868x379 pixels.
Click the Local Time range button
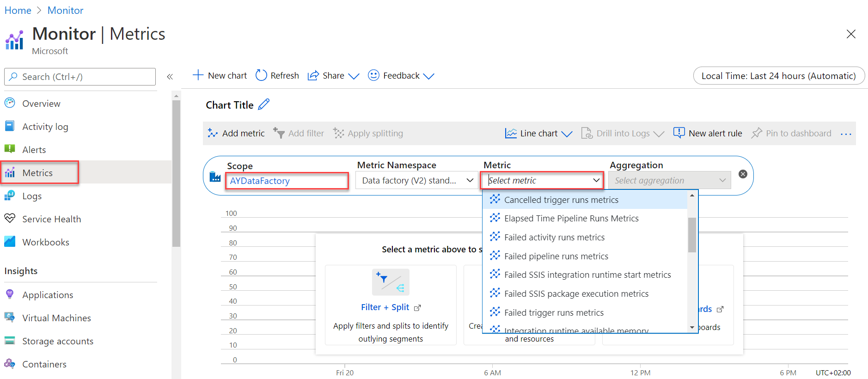pyautogui.click(x=778, y=76)
